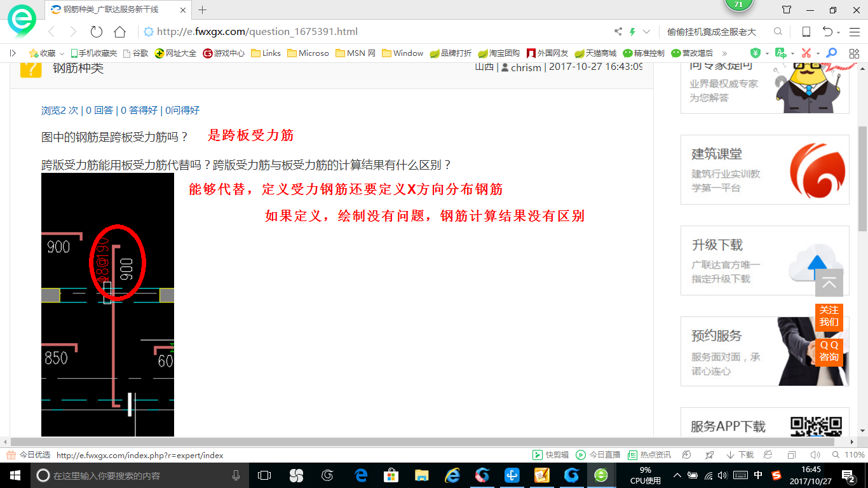The image size is (868, 488).
Task: Open 今日优选 in the status bar
Action: 29,455
